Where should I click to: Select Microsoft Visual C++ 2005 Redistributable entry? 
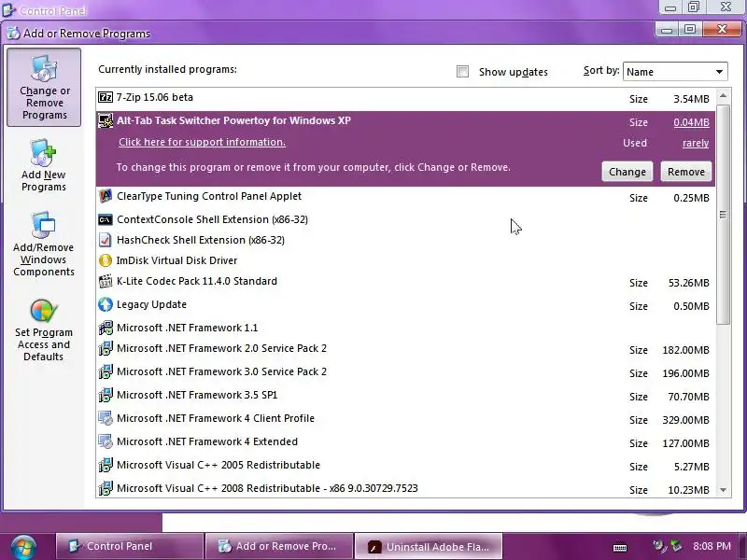coord(405,466)
